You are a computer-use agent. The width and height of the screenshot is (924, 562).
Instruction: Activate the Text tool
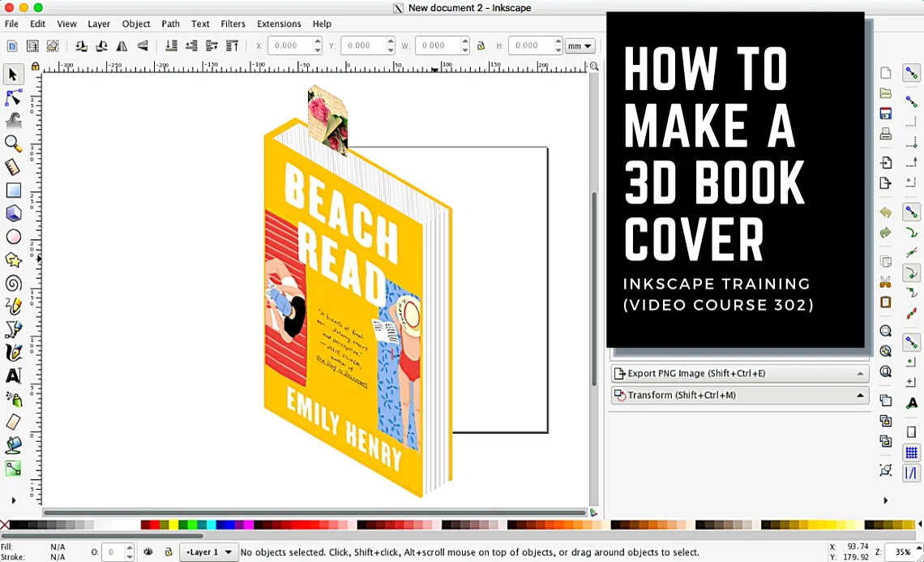click(x=13, y=376)
